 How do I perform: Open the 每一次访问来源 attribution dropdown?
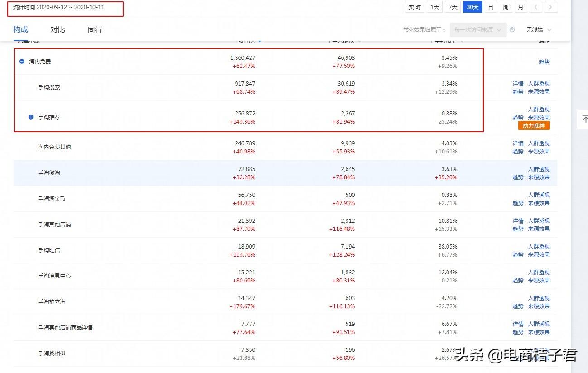coord(478,30)
